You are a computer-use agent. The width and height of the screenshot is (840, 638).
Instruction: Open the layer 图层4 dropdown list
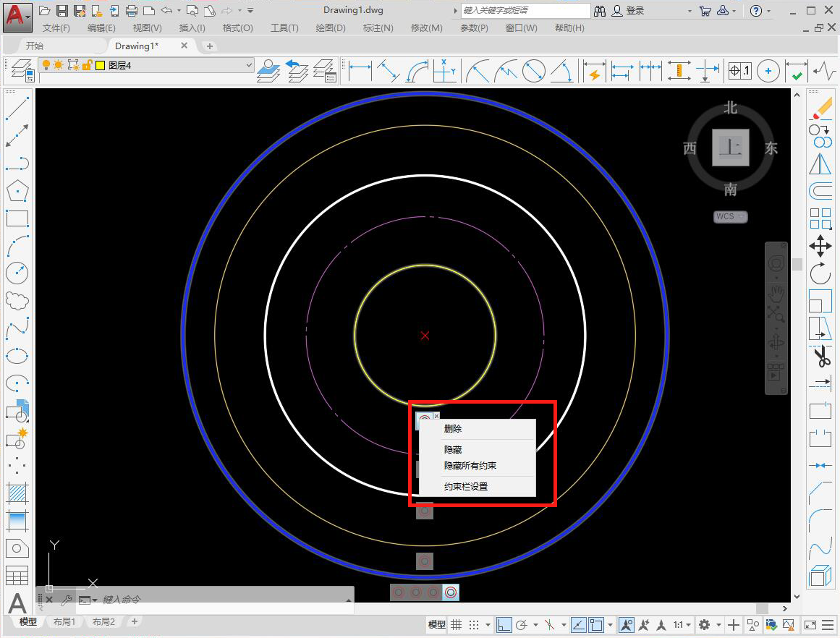coord(249,65)
